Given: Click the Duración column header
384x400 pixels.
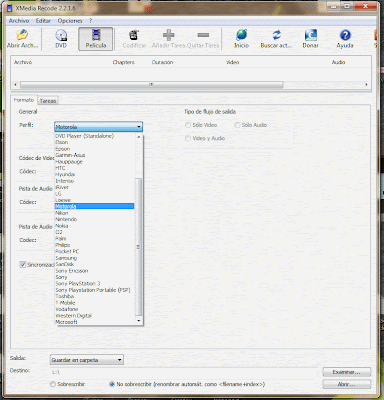Looking at the screenshot, I should tap(162, 62).
